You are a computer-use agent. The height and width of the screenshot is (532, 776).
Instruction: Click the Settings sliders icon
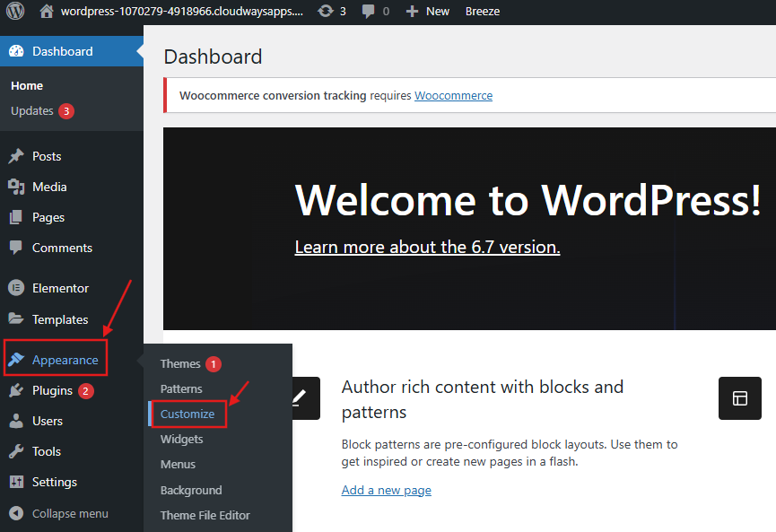(16, 482)
